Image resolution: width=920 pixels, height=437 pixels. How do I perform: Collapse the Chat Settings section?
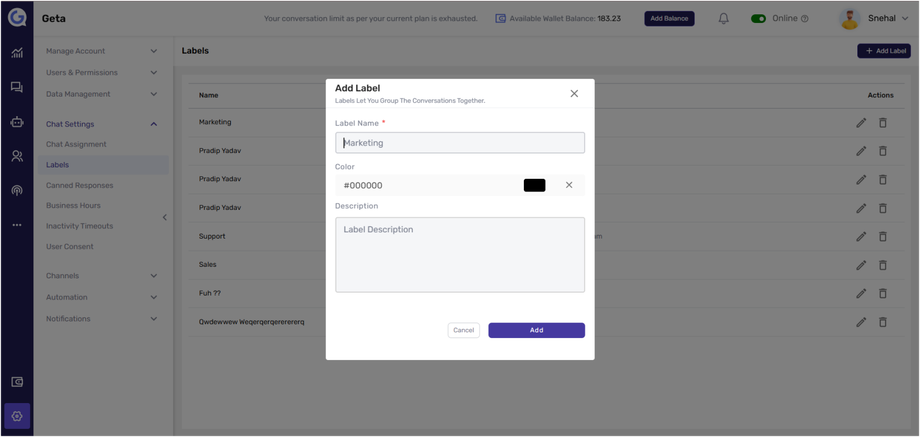click(153, 124)
